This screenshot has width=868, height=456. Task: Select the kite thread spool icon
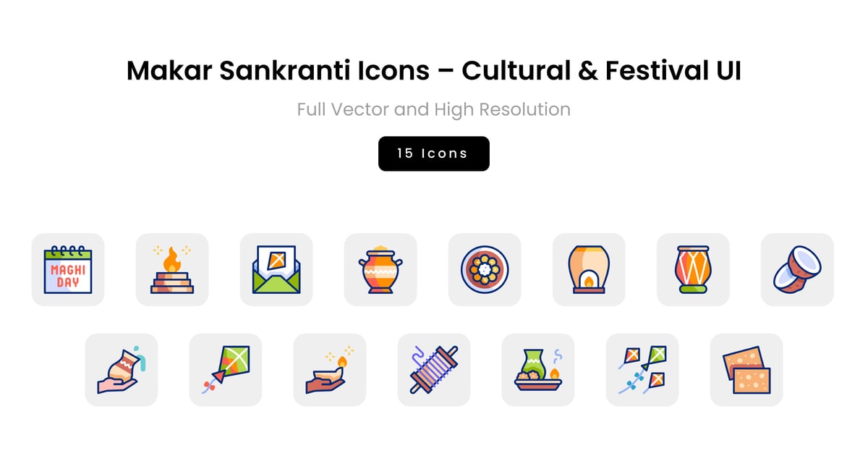[x=434, y=369]
